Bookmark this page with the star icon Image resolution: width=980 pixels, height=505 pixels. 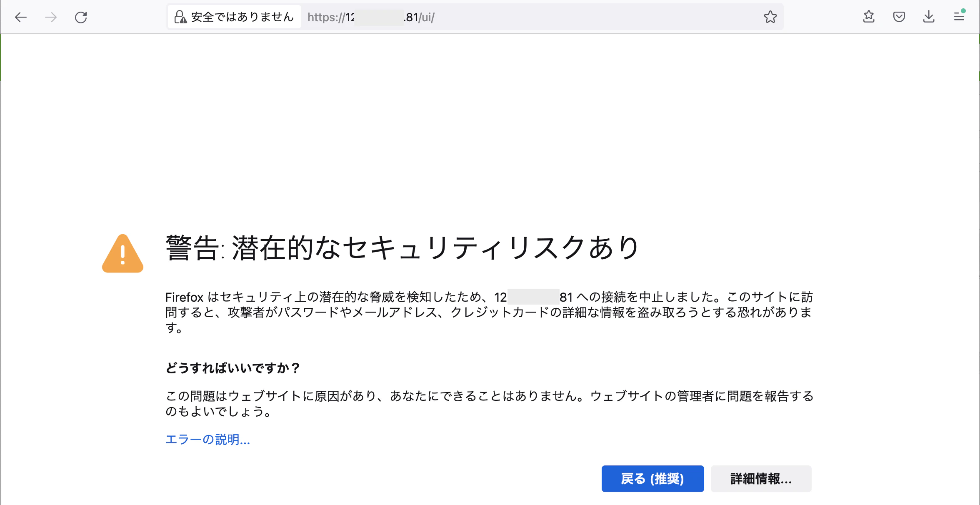(x=770, y=17)
